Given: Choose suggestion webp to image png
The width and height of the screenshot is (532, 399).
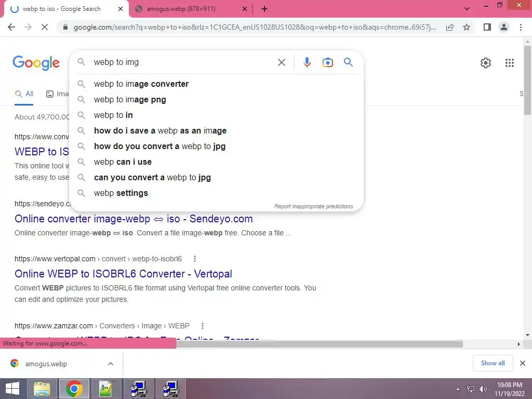Looking at the screenshot, I should pyautogui.click(x=217, y=99).
